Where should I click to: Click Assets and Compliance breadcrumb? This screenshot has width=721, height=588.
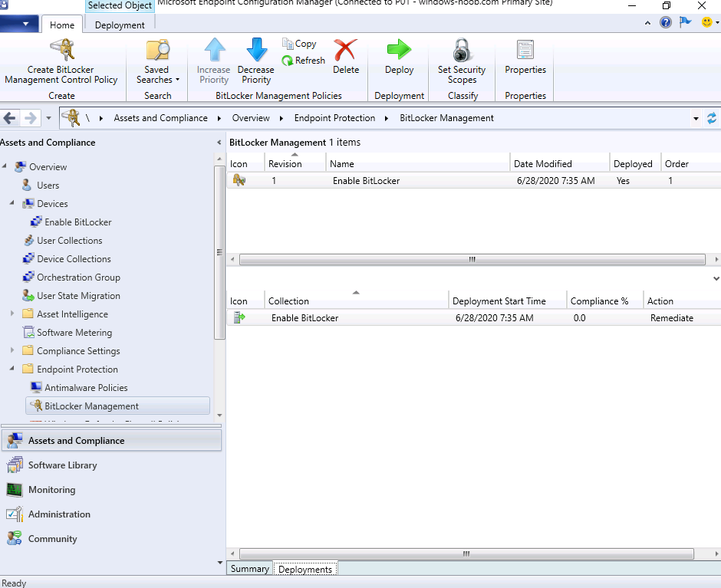(x=160, y=118)
